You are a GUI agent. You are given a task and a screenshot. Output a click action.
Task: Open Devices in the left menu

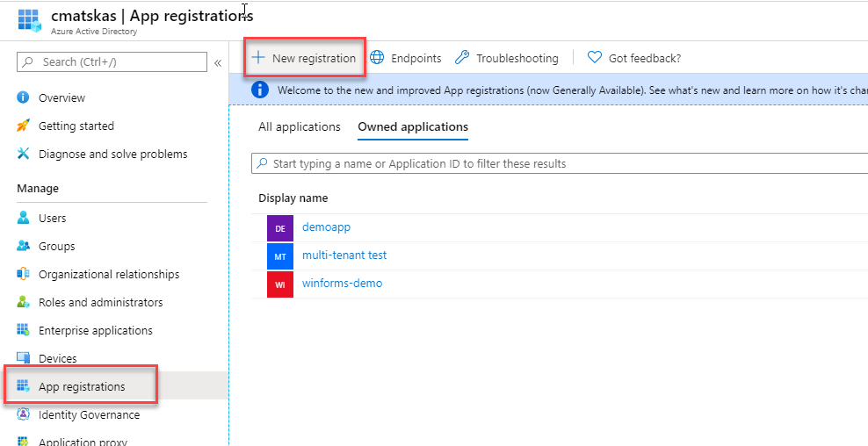[x=58, y=358]
